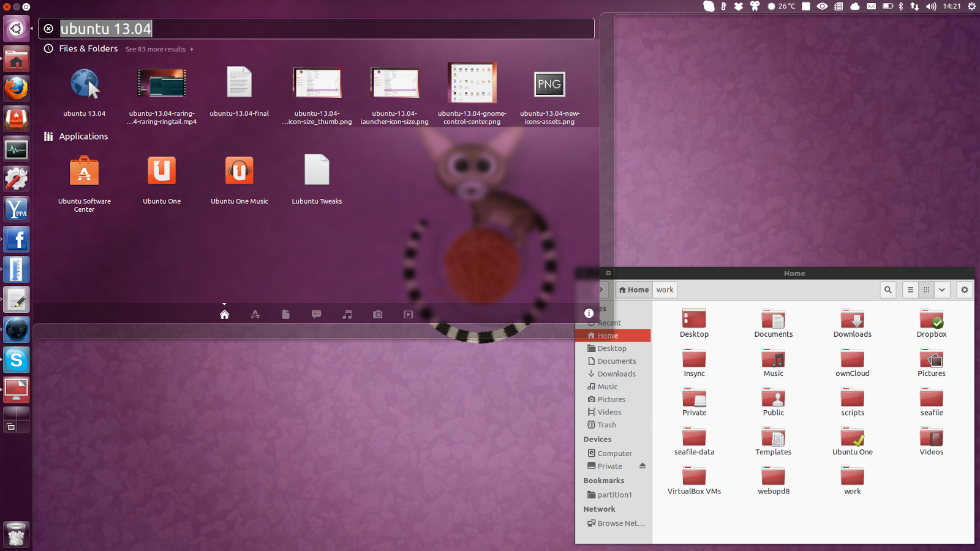Viewport: 980px width, 551px height.
Task: Open the Photos lens camera icon
Action: click(378, 315)
